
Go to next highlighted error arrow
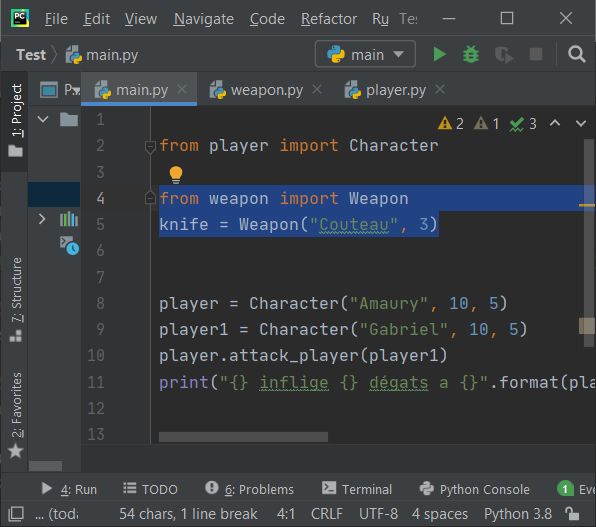pos(580,124)
